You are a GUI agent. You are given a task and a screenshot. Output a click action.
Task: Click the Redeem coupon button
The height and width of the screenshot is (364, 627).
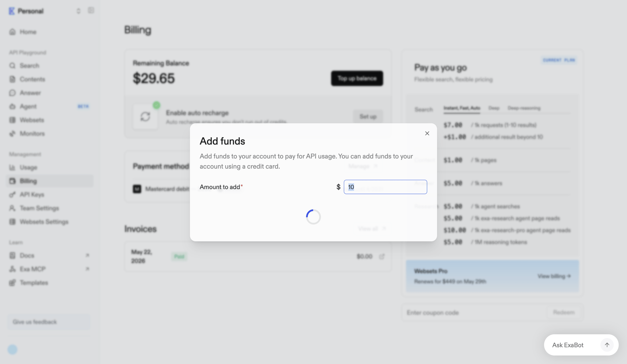pos(564,312)
